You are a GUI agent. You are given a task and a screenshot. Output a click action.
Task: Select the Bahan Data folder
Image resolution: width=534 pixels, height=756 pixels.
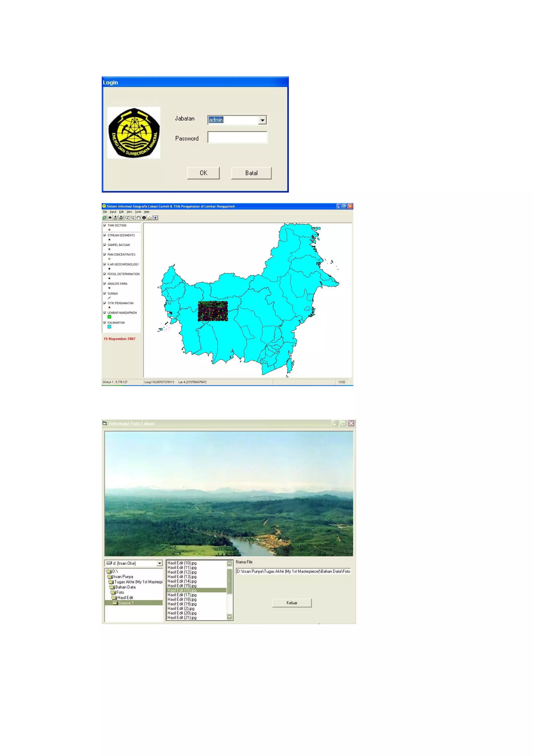[x=125, y=587]
